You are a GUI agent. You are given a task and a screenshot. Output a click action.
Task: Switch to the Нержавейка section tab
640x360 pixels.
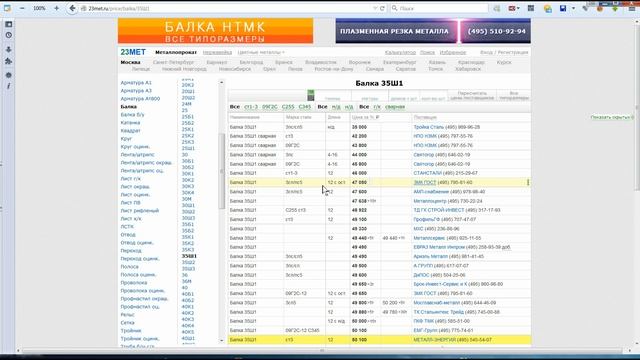(x=217, y=52)
